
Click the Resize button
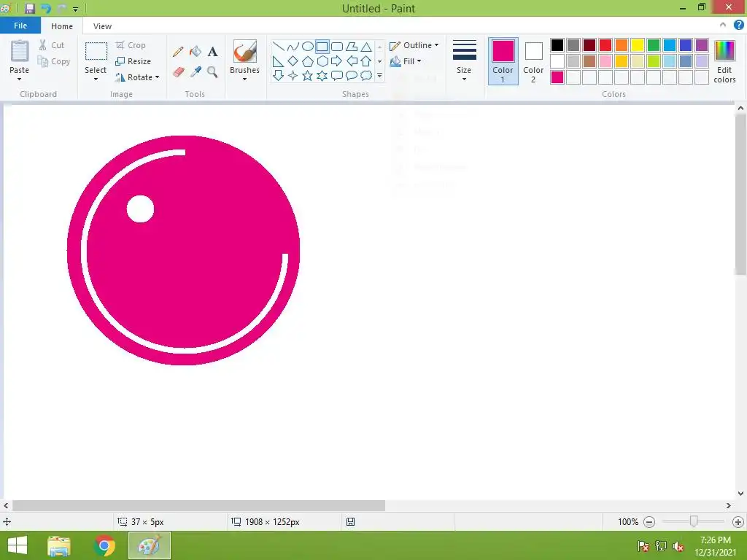coord(133,61)
